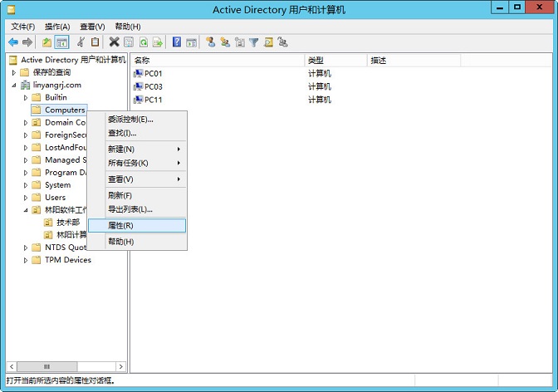Click the properties sheet toolbar icon
Screen dimensions: 558x392
coord(129,42)
